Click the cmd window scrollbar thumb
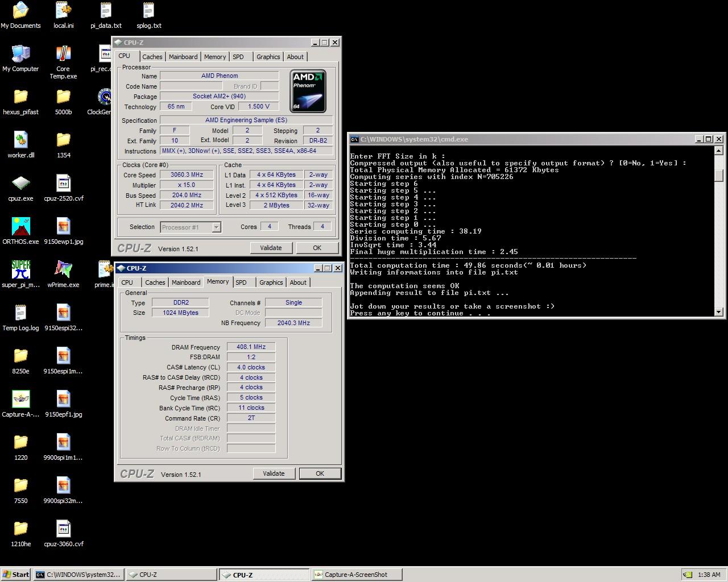728x582 pixels. tap(719, 175)
